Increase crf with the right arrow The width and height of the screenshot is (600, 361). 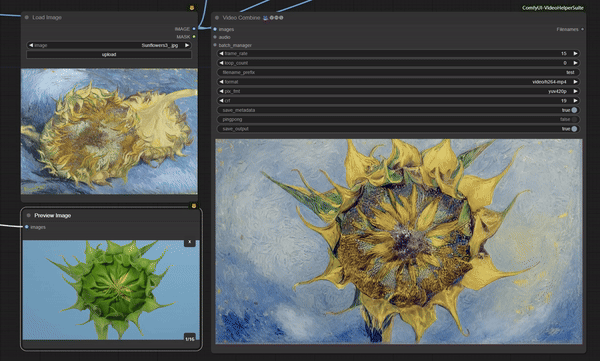(575, 101)
